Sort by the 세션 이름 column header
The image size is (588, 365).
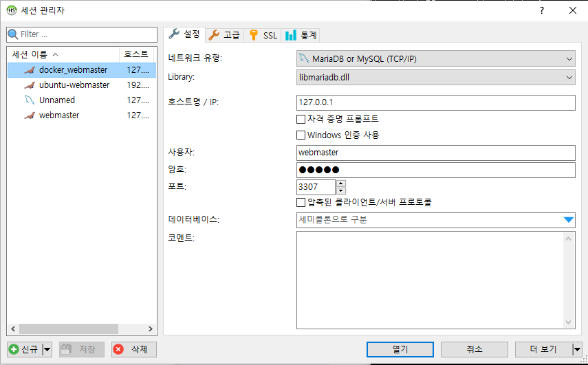[63, 55]
